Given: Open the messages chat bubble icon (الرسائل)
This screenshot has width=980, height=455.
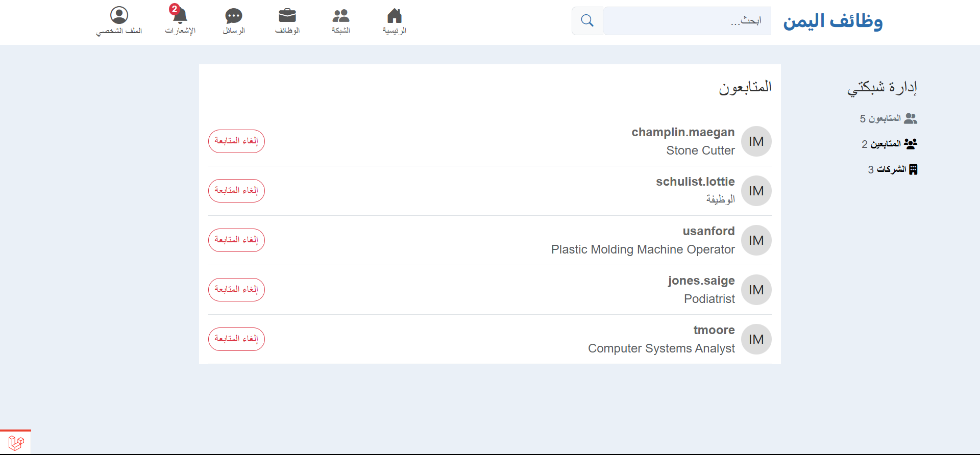Looking at the screenshot, I should coord(234,16).
